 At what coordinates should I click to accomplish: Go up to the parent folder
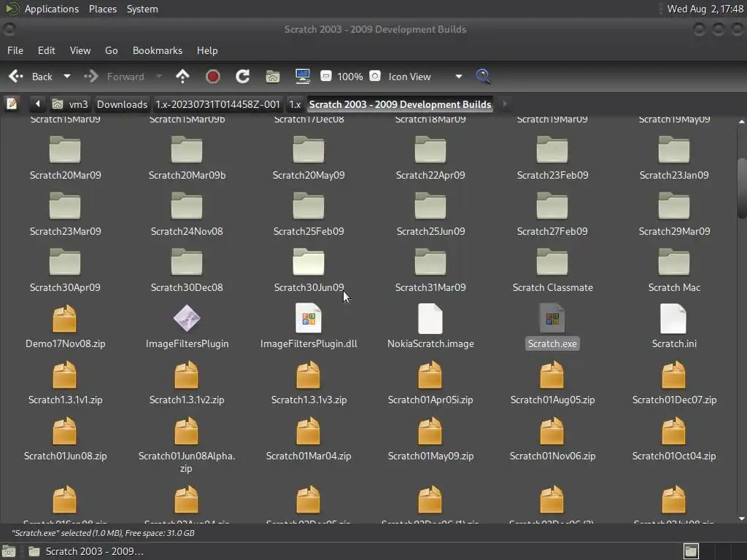click(x=182, y=77)
